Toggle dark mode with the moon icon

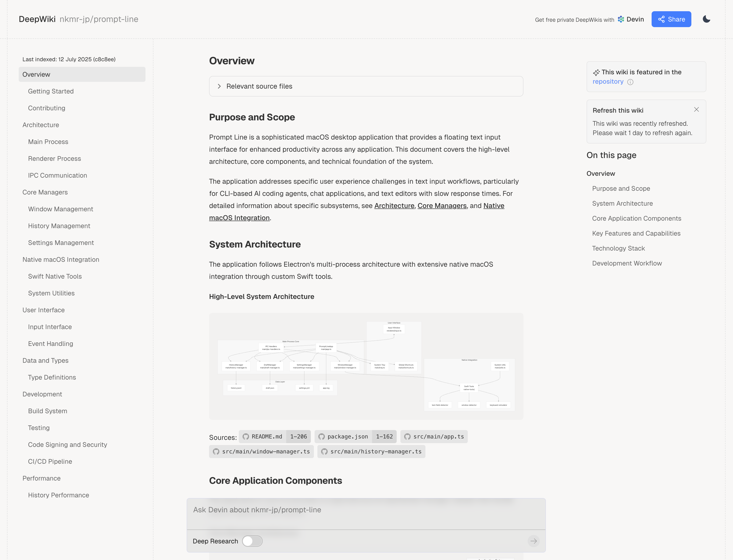click(707, 19)
